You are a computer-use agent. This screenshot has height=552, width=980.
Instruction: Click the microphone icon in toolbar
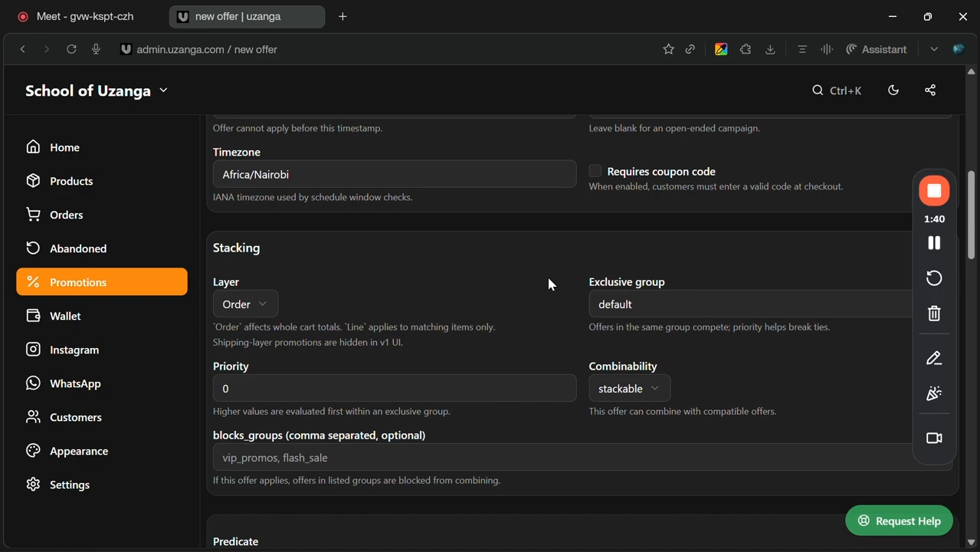tap(96, 49)
